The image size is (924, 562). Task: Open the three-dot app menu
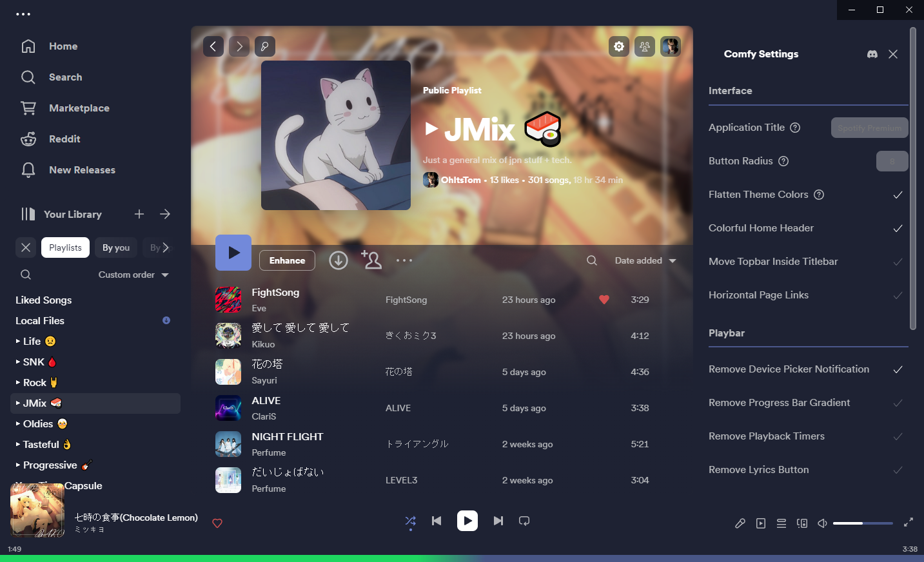tap(23, 14)
